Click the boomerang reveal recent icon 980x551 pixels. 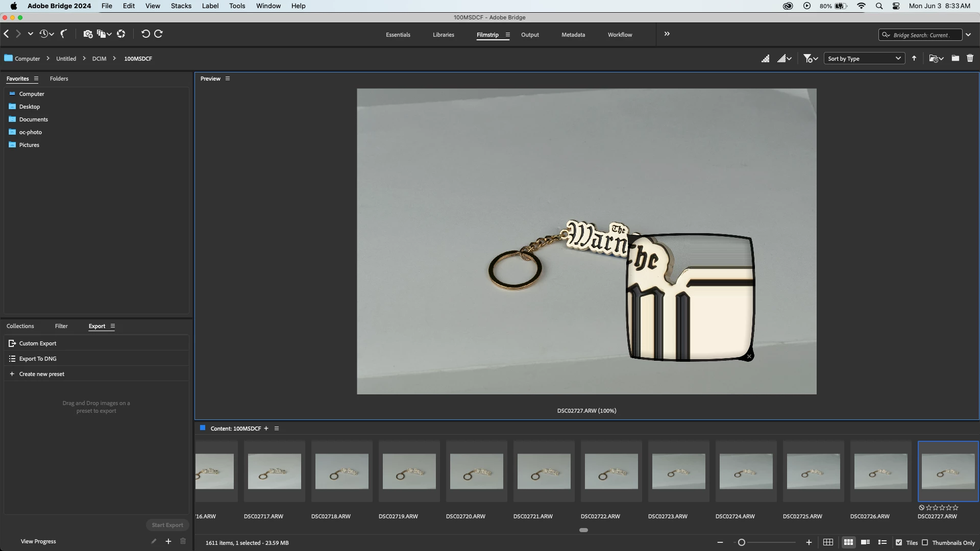pos(64,34)
